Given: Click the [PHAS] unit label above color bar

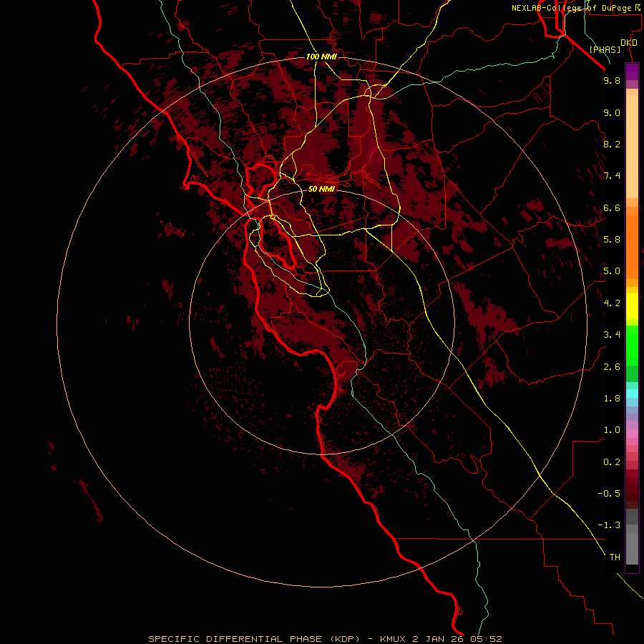Looking at the screenshot, I should click(605, 49).
